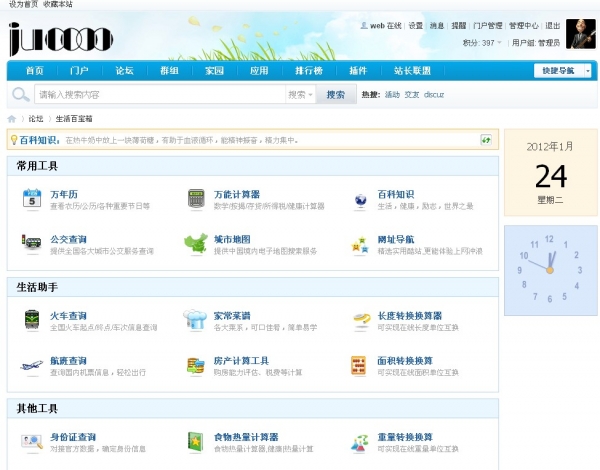Click the 退出 logout link
Image resolution: width=600 pixels, height=470 pixels.
[x=553, y=26]
